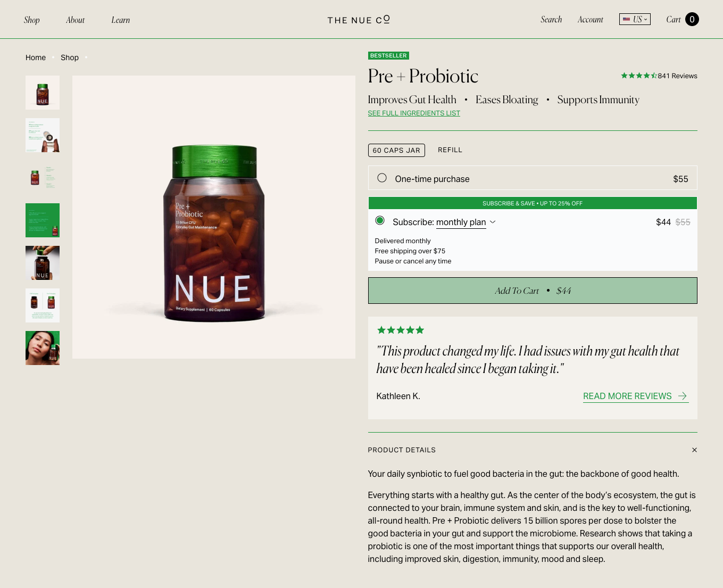Choose the 60 Caps Jar option
This screenshot has height=588, width=723.
(396, 151)
